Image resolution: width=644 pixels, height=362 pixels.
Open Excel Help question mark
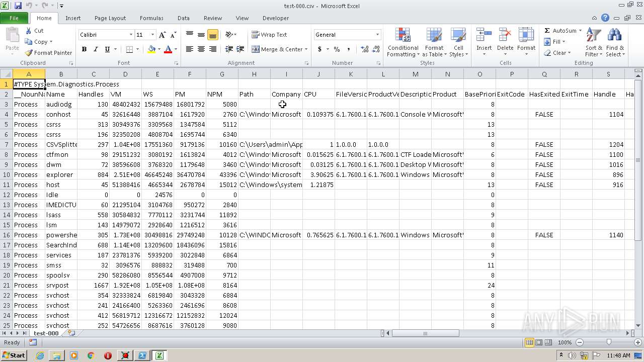click(x=605, y=18)
